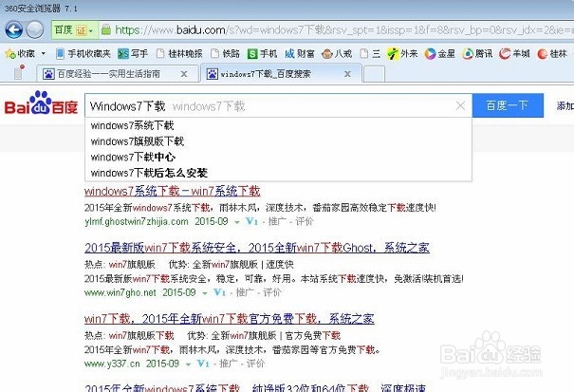Open the 外来 bookmark
Viewport: 574px width, 392px height.
(402, 54)
